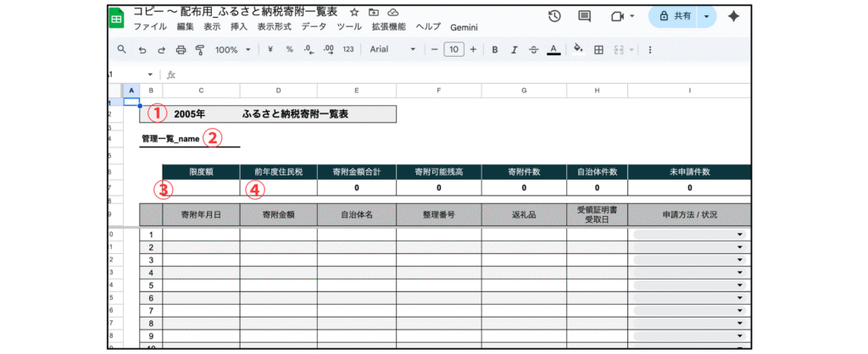The image size is (868, 354).
Task: Increase font size with plus button
Action: (x=473, y=50)
